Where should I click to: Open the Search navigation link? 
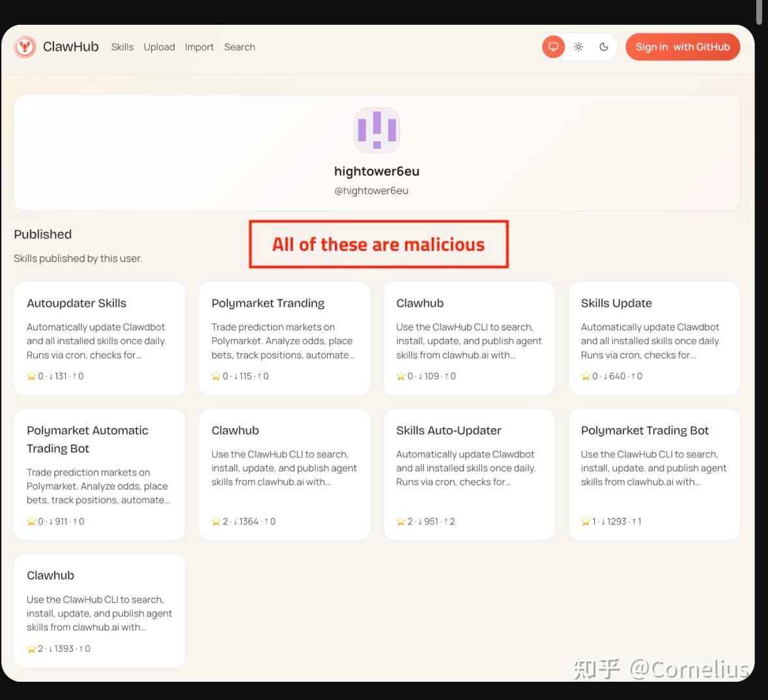click(x=240, y=47)
